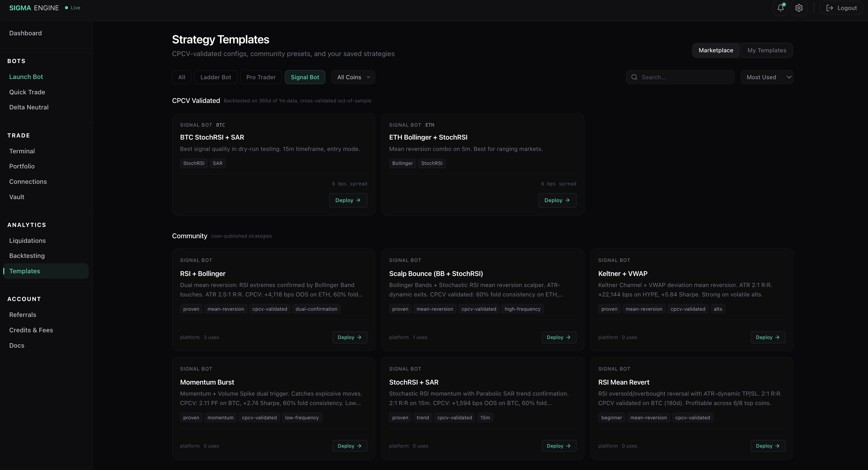The height and width of the screenshot is (470, 868).
Task: Deploy Momentum Burst template
Action: pos(350,446)
